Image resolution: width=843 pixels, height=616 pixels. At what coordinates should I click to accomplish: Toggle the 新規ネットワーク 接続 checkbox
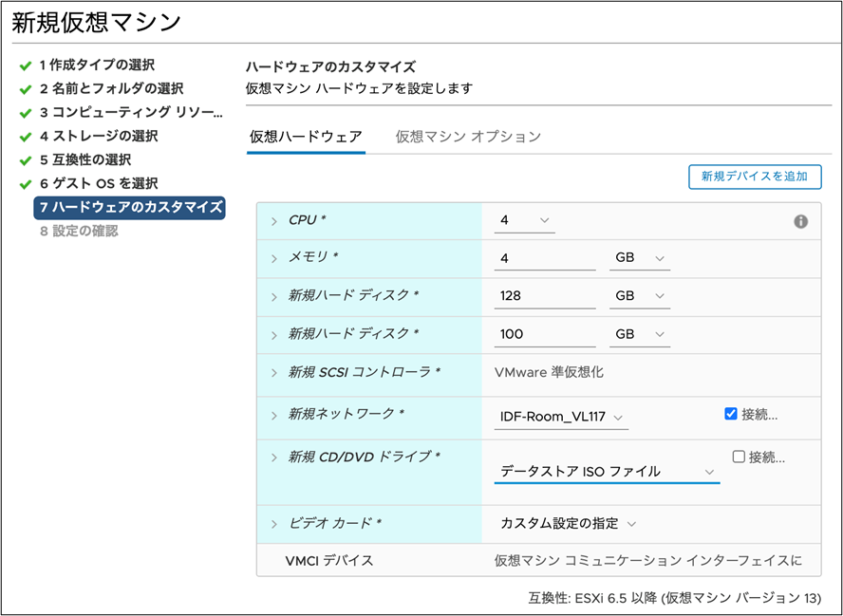point(731,414)
